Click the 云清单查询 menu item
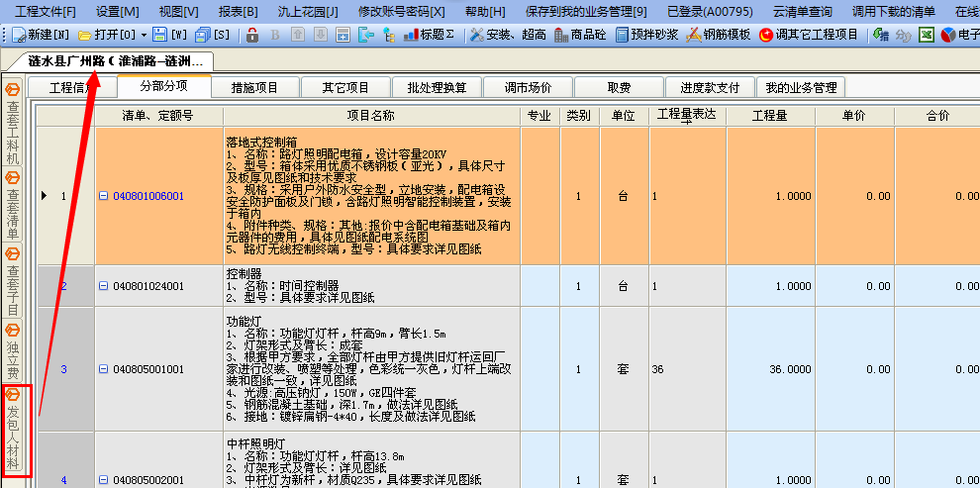The height and width of the screenshot is (488, 980). tap(803, 12)
